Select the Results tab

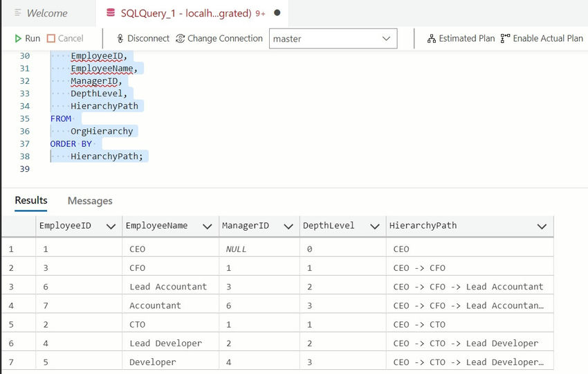tap(31, 200)
